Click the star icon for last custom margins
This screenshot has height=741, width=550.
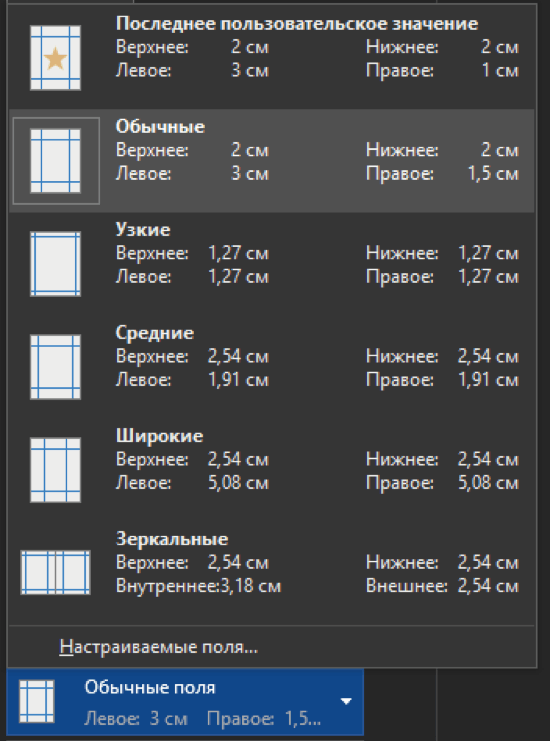pos(55,58)
